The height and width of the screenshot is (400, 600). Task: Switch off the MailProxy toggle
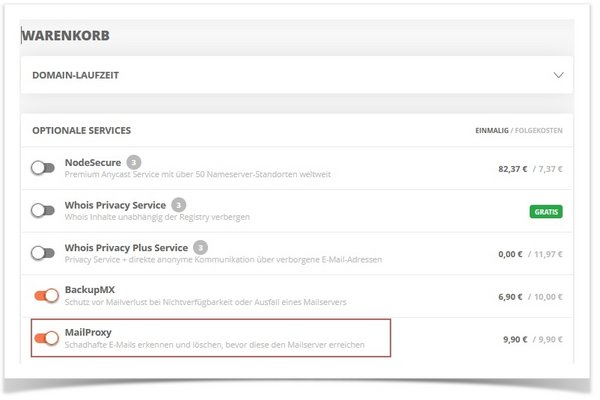tap(46, 338)
